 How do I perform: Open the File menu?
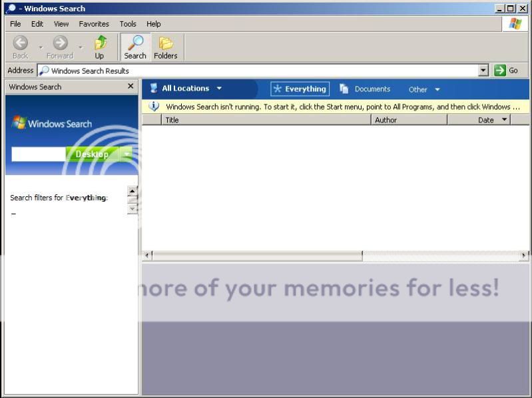(x=15, y=24)
